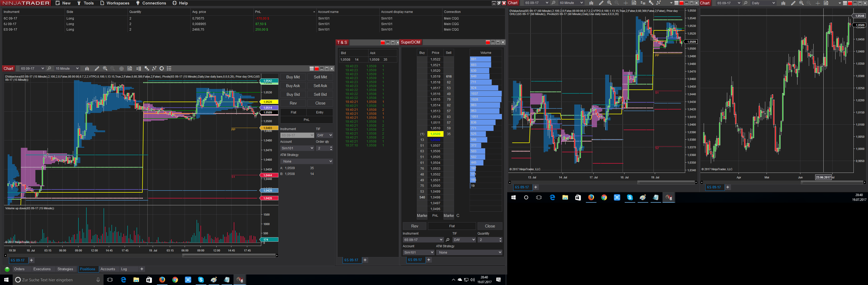Zoom in on the Daily chart
The height and width of the screenshot is (285, 868).
coord(801,3)
